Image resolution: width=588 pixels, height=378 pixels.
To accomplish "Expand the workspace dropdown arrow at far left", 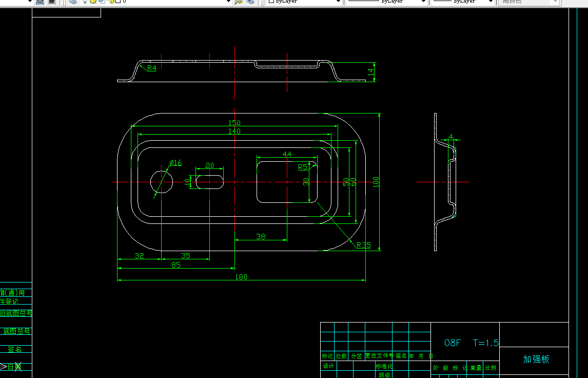I will coord(30,1).
